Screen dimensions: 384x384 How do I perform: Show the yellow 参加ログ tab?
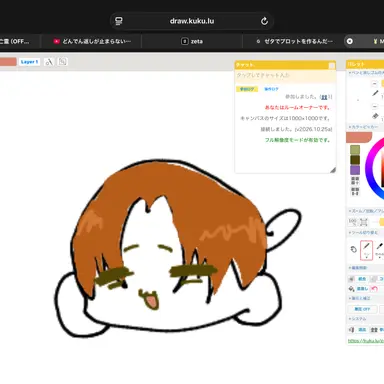tap(247, 89)
